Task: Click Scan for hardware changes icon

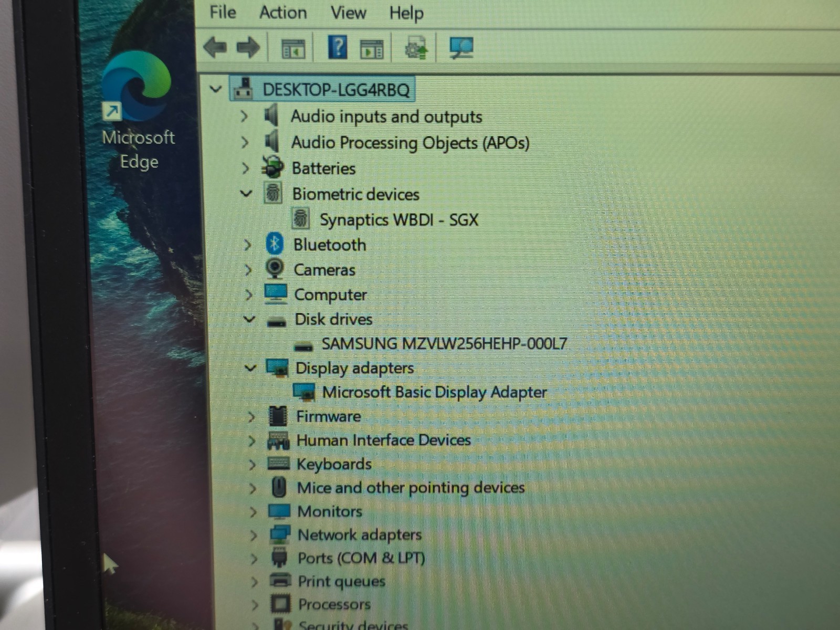Action: click(x=461, y=48)
